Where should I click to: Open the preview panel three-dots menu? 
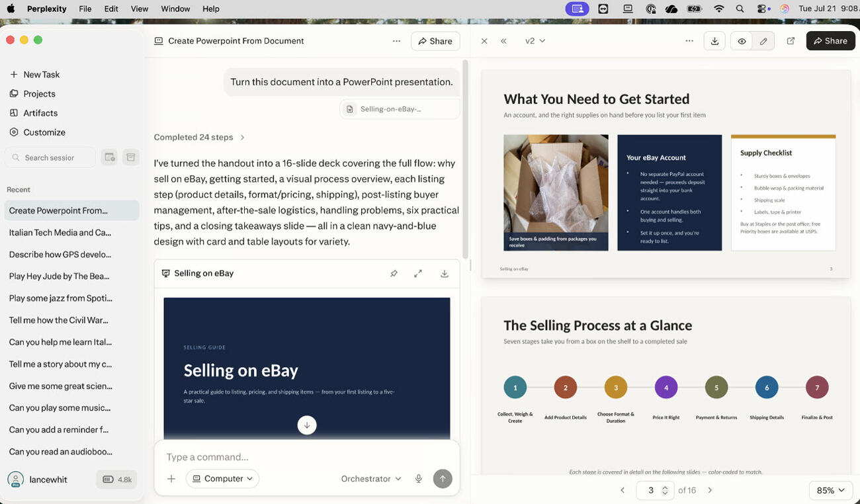[x=689, y=41]
